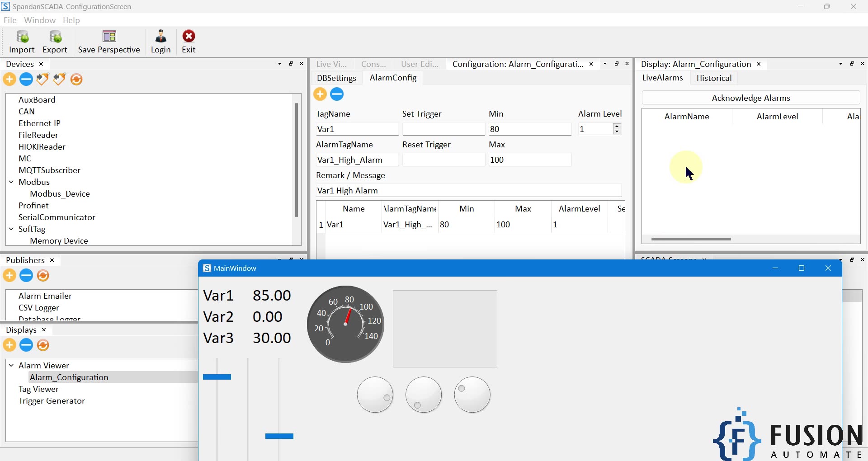868x461 pixels.
Task: Click the Var1 vertical slider handle
Action: (217, 377)
